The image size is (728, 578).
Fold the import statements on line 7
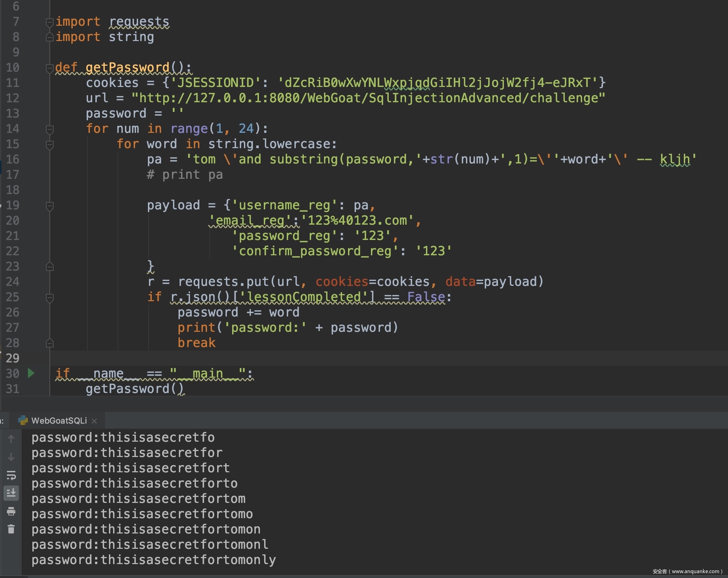(x=49, y=22)
